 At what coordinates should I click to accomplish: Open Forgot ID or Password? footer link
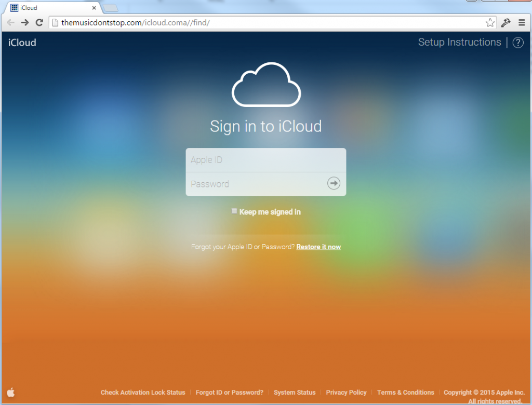(x=229, y=393)
